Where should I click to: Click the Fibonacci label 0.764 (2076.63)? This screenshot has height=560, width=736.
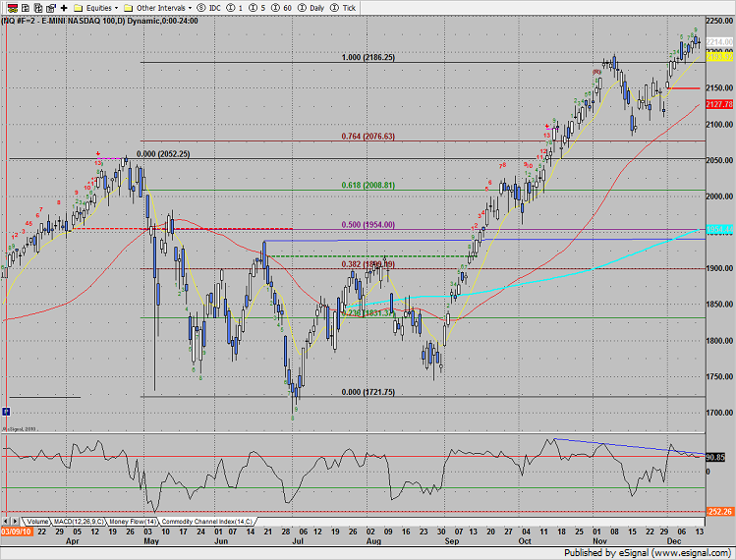368,137
